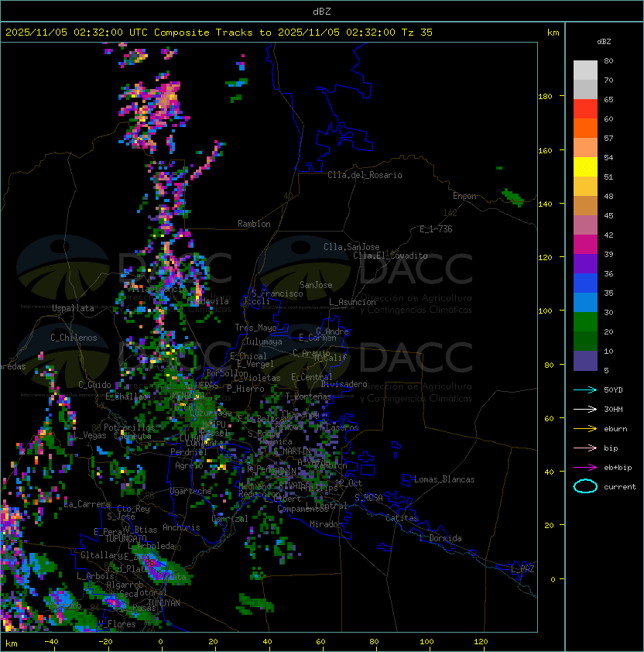The image size is (644, 652).
Task: Click the E_Chical map label
Action: [248, 356]
